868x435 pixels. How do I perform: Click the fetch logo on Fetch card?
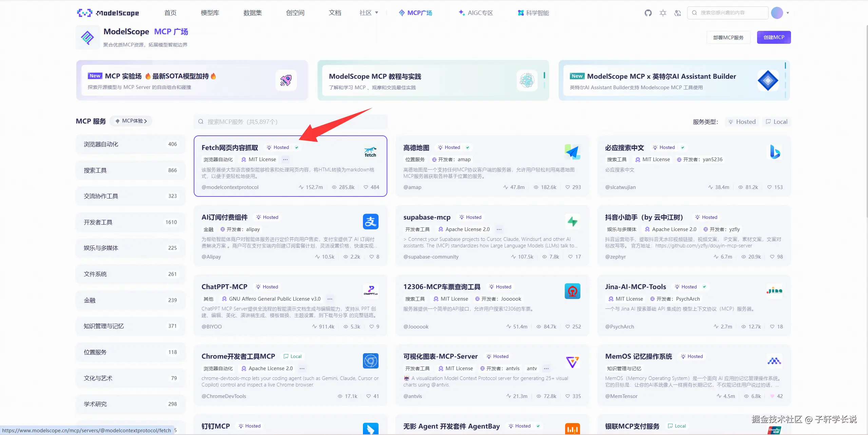[370, 152]
